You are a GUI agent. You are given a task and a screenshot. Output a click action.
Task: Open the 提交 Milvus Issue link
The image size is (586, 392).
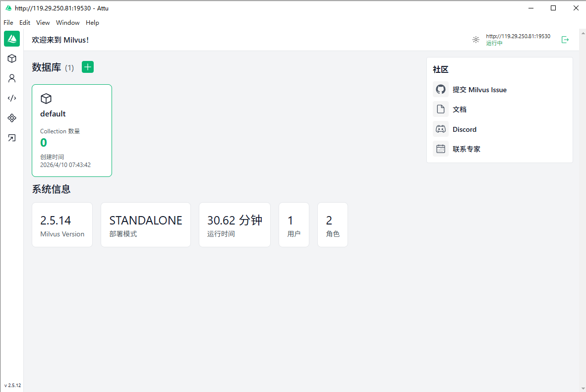(x=479, y=90)
